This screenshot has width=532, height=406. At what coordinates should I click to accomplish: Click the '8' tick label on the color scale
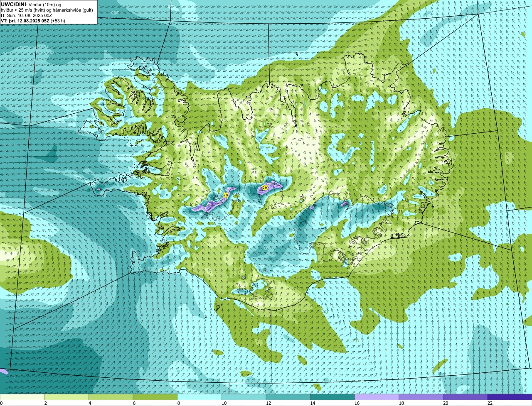[178, 403]
